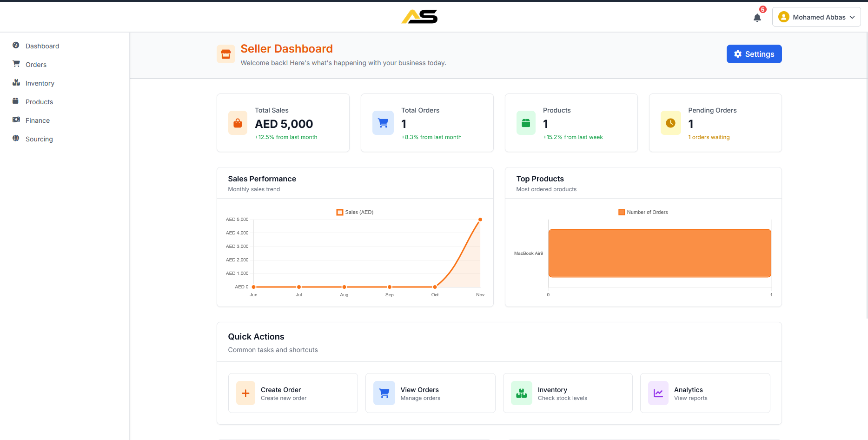This screenshot has height=440, width=868.
Task: Select the Products box icon
Action: point(15,101)
